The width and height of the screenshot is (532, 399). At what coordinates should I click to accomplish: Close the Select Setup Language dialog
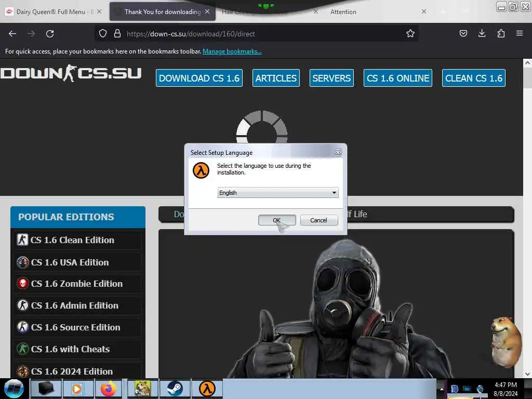click(x=338, y=152)
